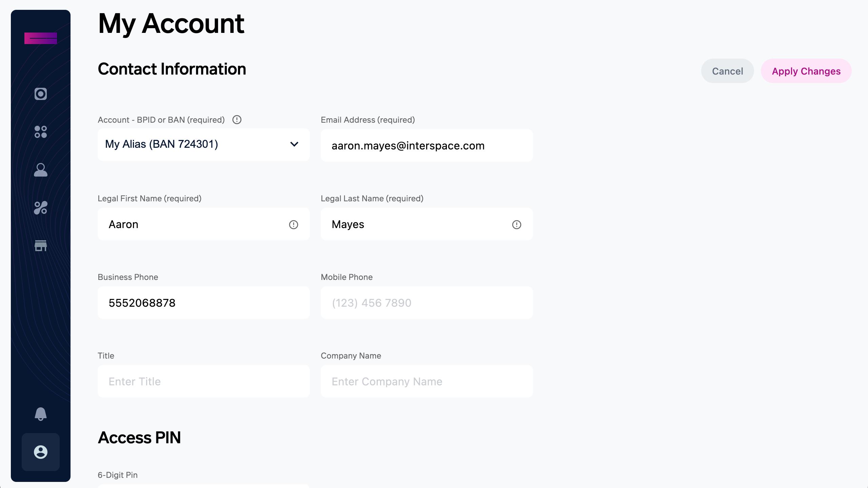Click info icon inside Legal First Name field
This screenshot has height=488, width=868.
click(x=293, y=225)
